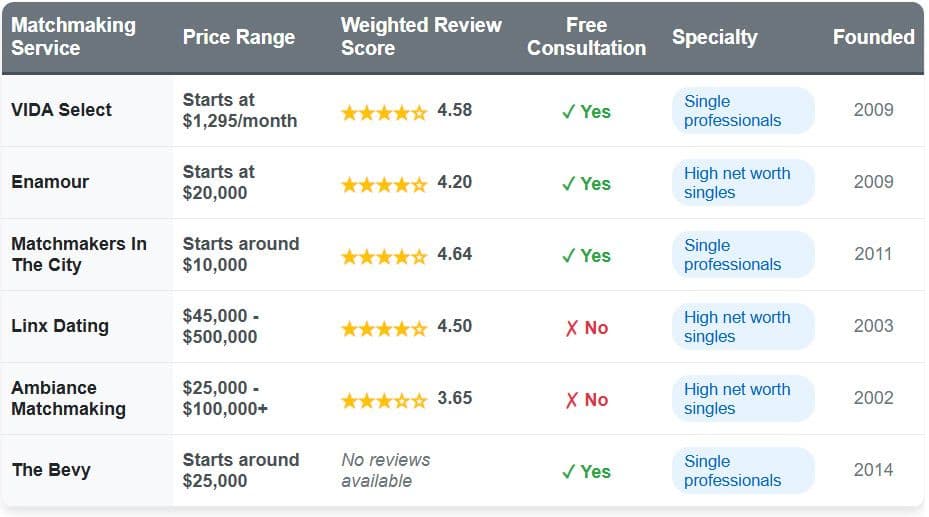
Task: Click the Enamour star rating icons
Action: point(384,184)
